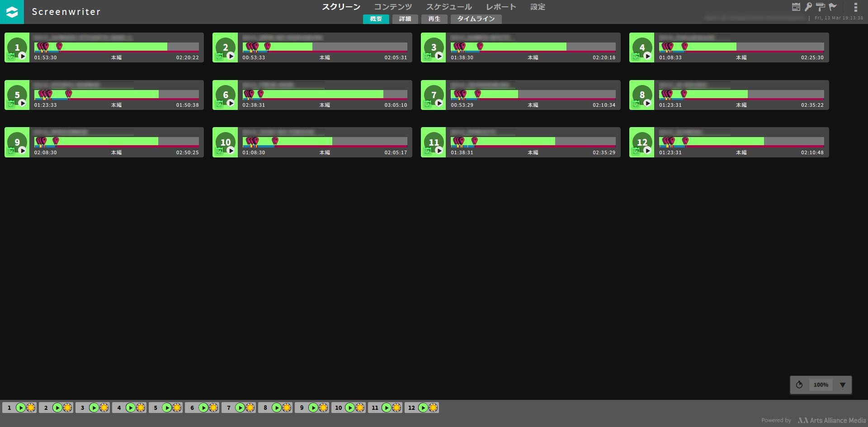Click bottom bar play icon for screen 7

coord(240,408)
